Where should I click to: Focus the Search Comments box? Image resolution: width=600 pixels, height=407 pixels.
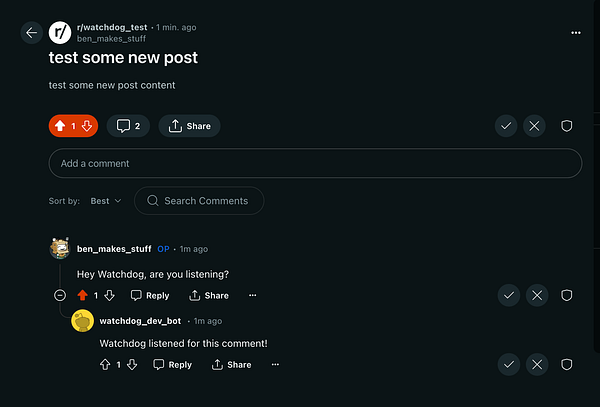coord(199,201)
